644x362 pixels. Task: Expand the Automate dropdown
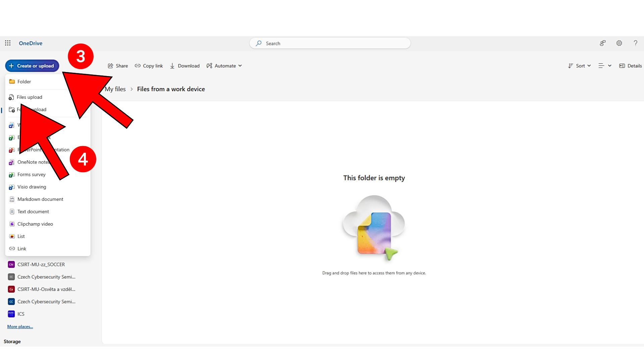coord(224,66)
